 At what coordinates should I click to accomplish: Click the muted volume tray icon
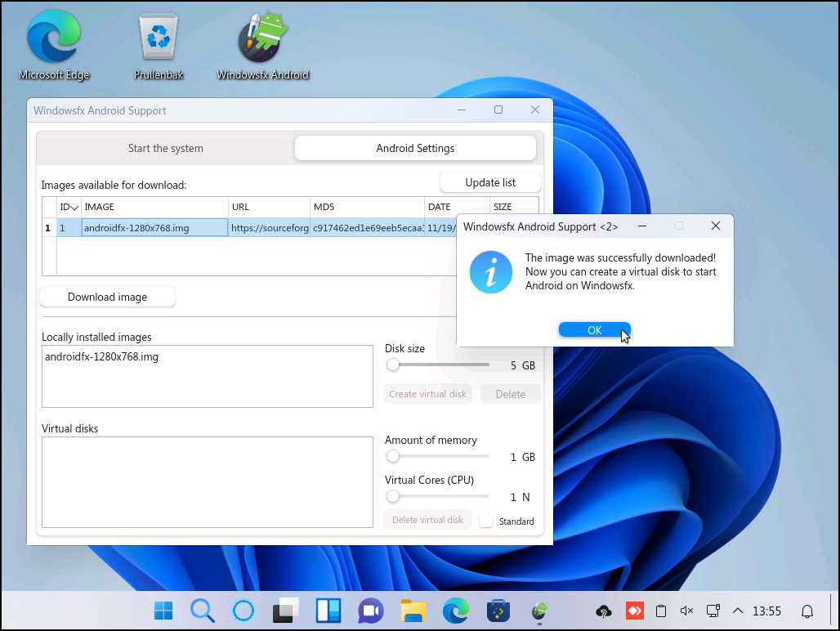tap(686, 611)
